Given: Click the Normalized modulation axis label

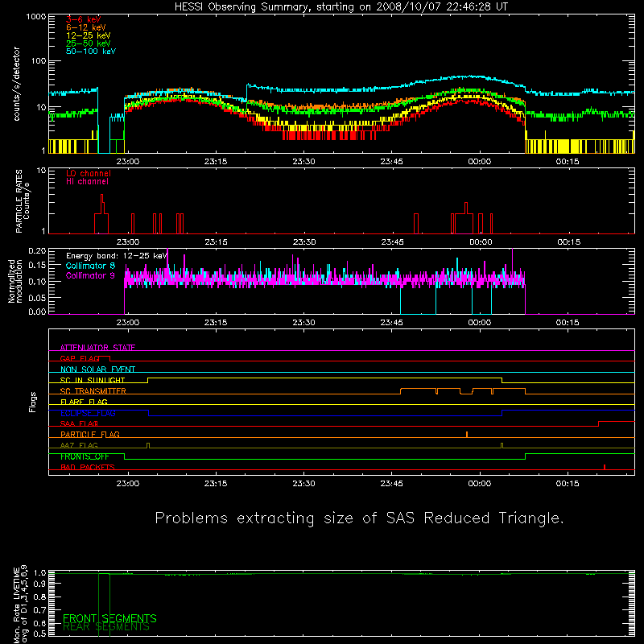Looking at the screenshot, I should (x=15, y=281).
